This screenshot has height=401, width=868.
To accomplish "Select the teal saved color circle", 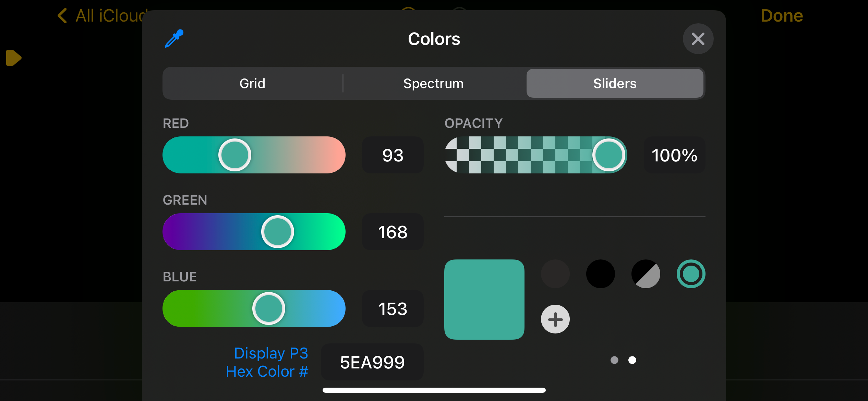I will 691,274.
